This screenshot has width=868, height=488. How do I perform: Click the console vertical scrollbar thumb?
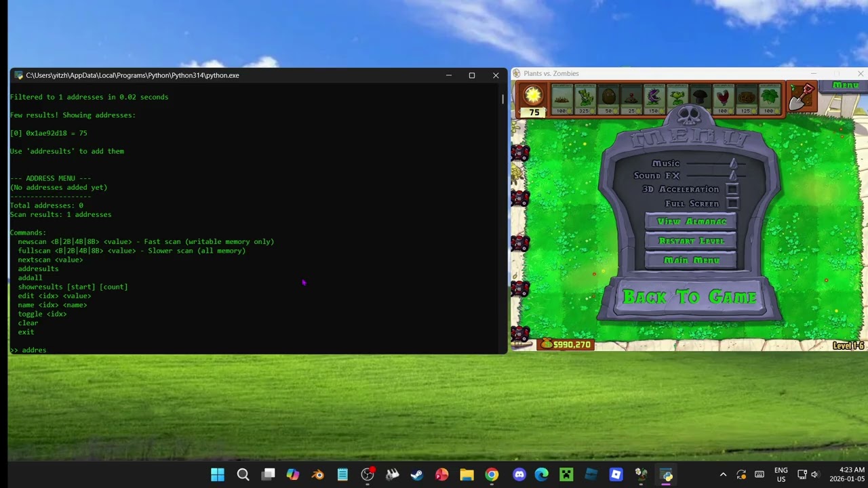[502, 98]
